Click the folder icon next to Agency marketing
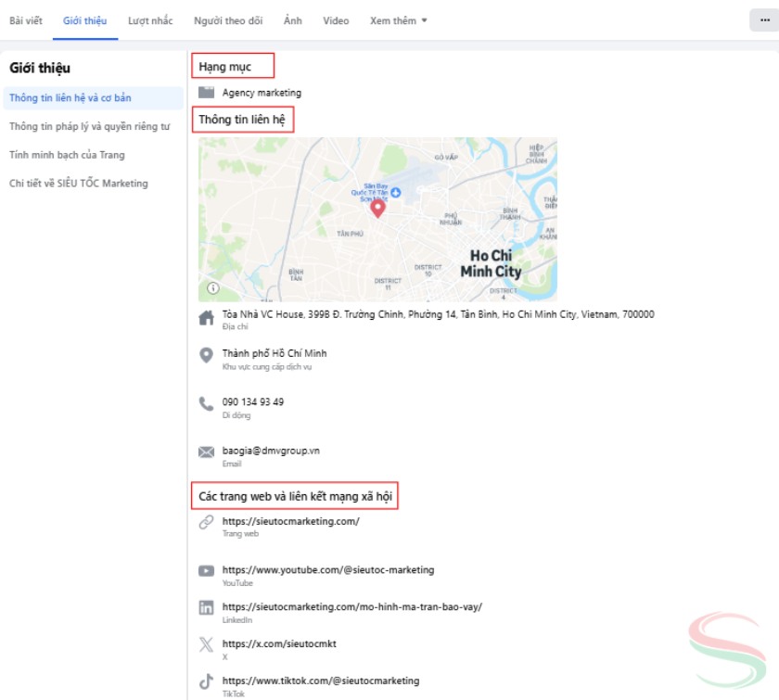Screen dimensions: 779x700 (x=208, y=92)
